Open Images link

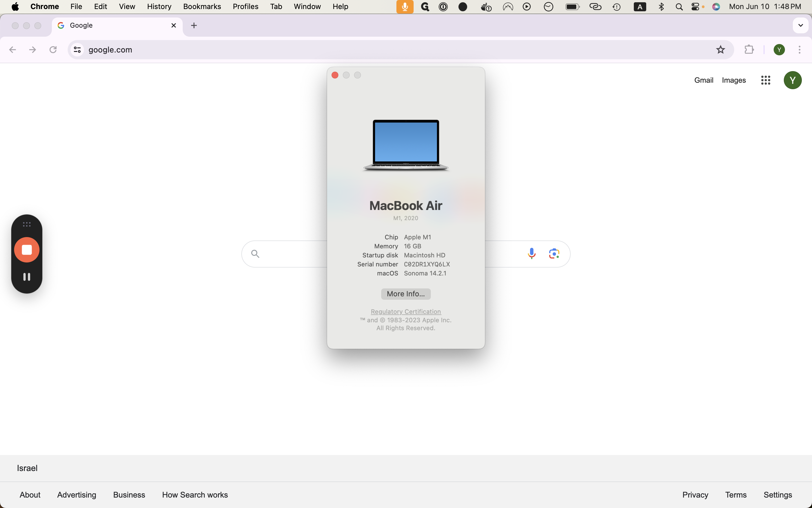(x=734, y=80)
